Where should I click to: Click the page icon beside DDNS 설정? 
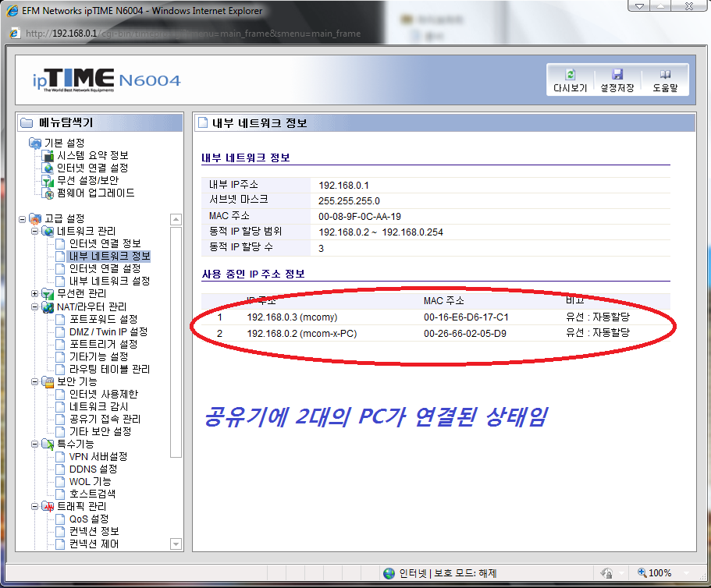click(60, 469)
